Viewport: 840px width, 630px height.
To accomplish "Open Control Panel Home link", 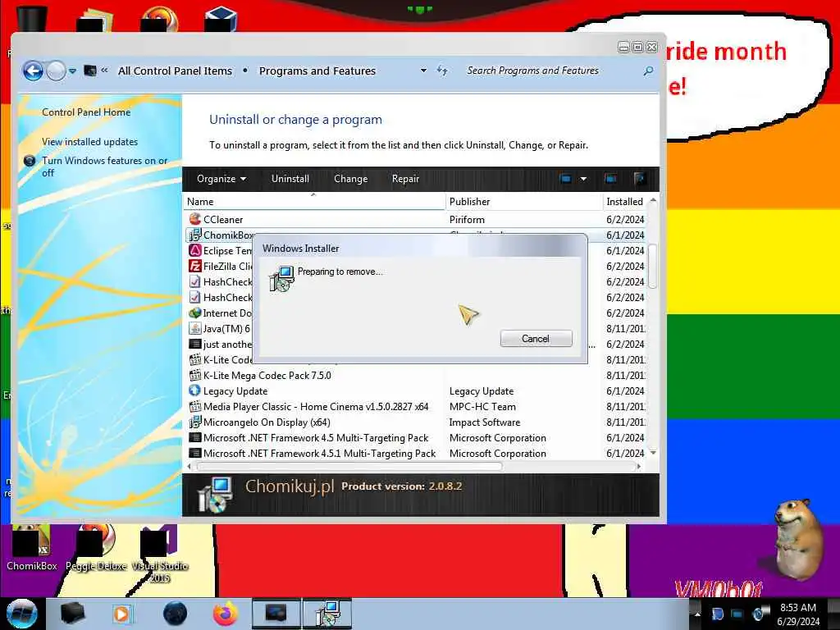I will pyautogui.click(x=86, y=112).
